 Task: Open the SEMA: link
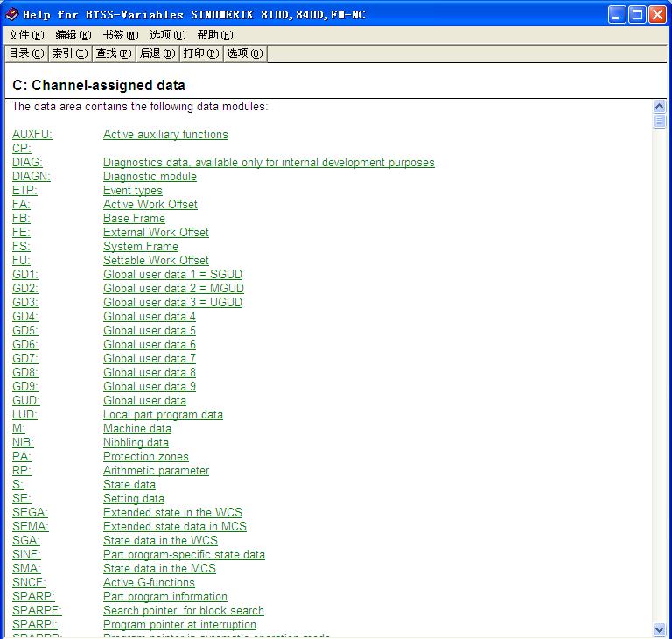coord(31,527)
